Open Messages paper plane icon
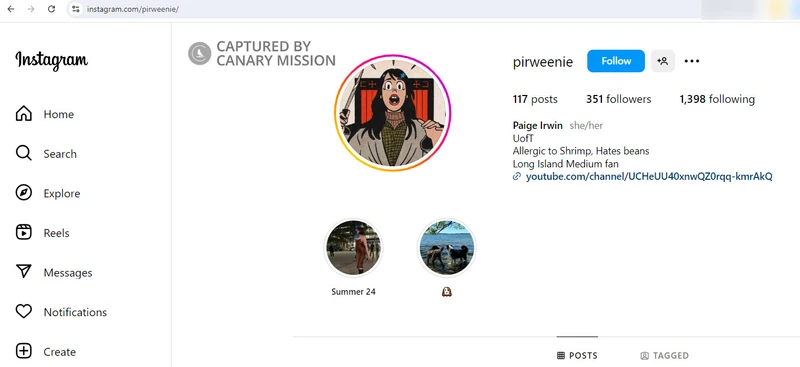The height and width of the screenshot is (367, 800). tap(23, 272)
